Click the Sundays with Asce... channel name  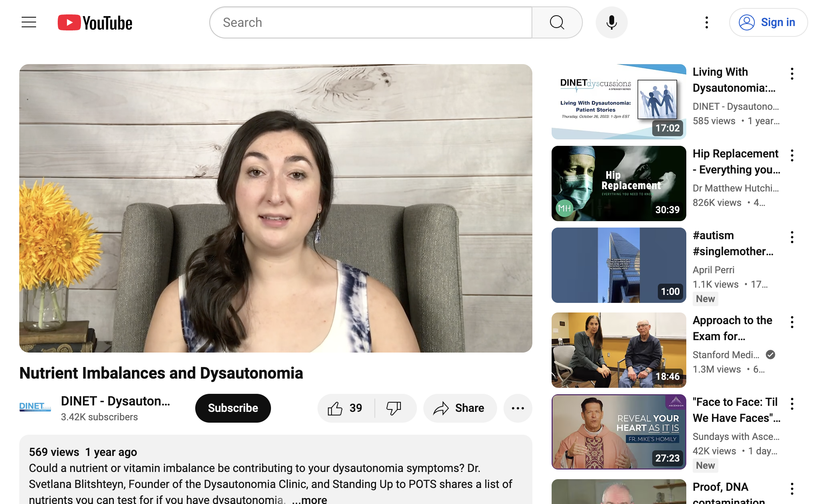point(736,437)
